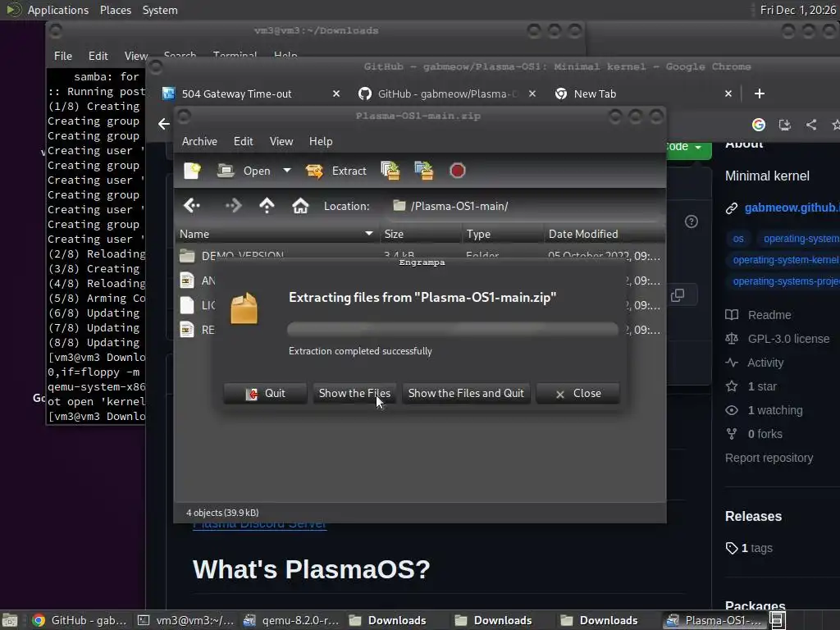Click the operating-system-kernel topic tag
Viewport: 840px width, 630px height.
[x=785, y=260]
